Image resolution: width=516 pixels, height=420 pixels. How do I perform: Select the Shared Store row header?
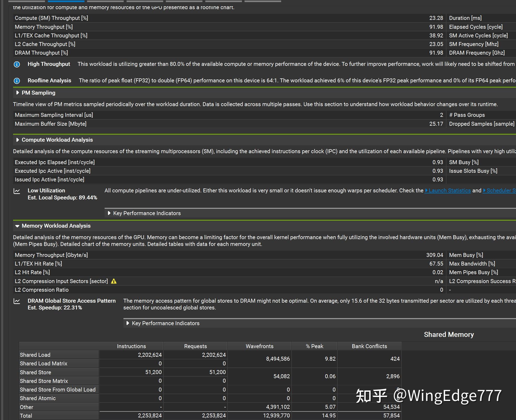point(59,372)
